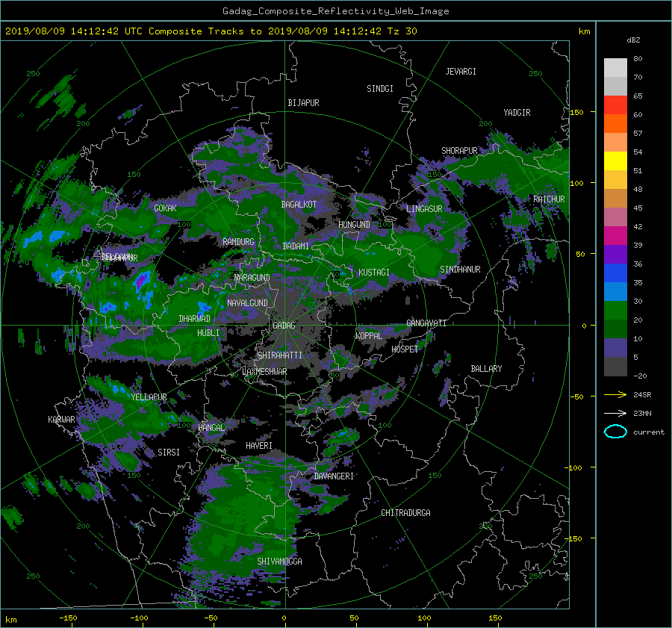Click the 'dBZ' legend heading
This screenshot has width=672, height=628.
(633, 40)
